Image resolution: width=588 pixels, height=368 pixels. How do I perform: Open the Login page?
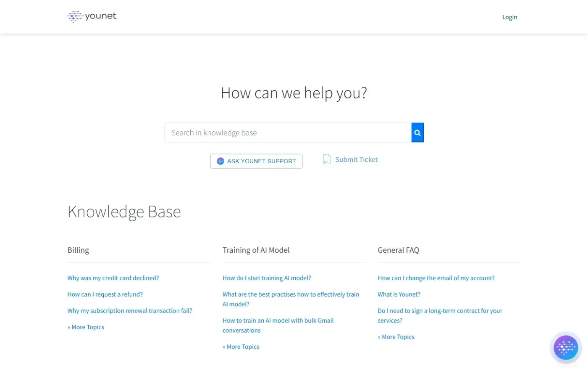[x=509, y=17]
